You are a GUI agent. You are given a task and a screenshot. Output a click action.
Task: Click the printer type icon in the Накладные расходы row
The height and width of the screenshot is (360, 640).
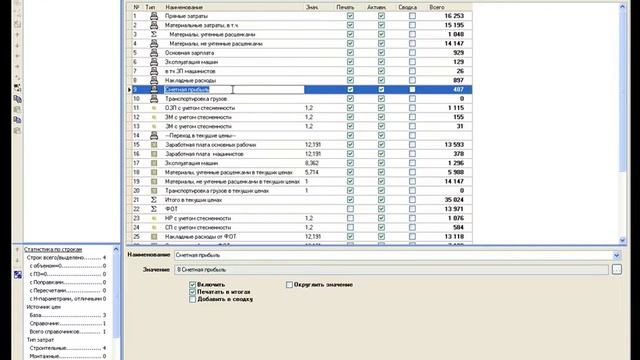(154, 80)
